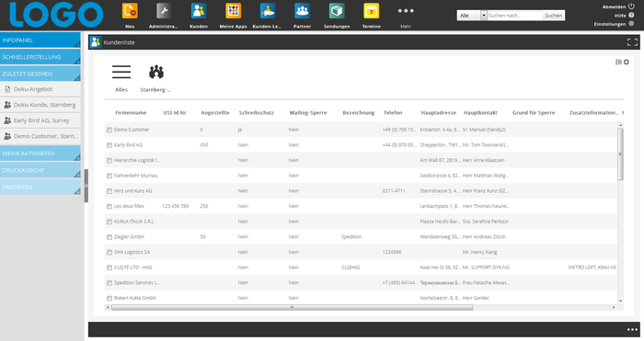Open the Alle search scope dropdown
The image size is (644, 341).
click(472, 16)
